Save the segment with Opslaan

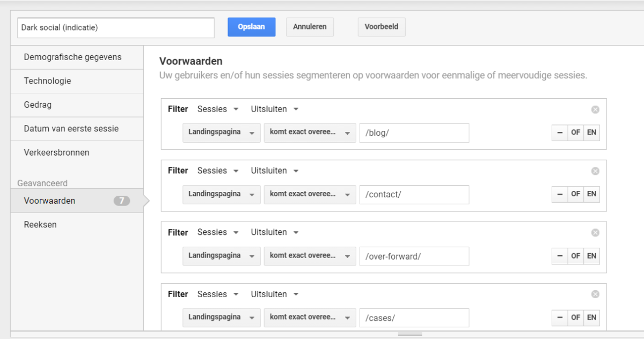pyautogui.click(x=252, y=27)
